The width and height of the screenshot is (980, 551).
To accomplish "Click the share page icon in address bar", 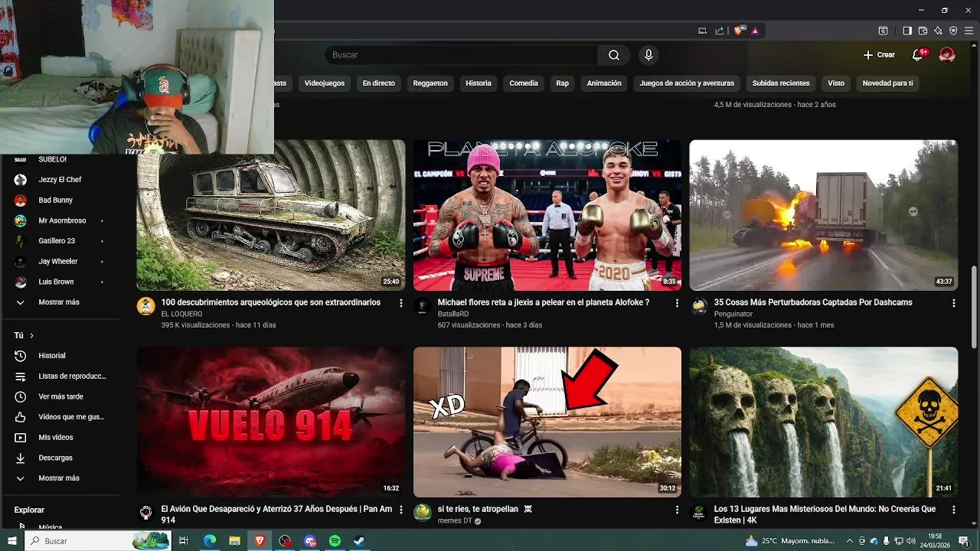I will 720,31.
